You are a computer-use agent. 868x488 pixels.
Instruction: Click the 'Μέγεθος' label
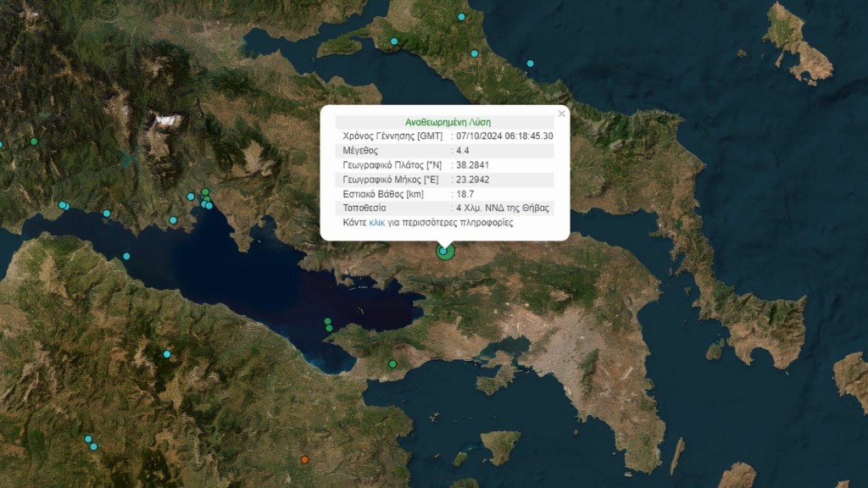(359, 151)
